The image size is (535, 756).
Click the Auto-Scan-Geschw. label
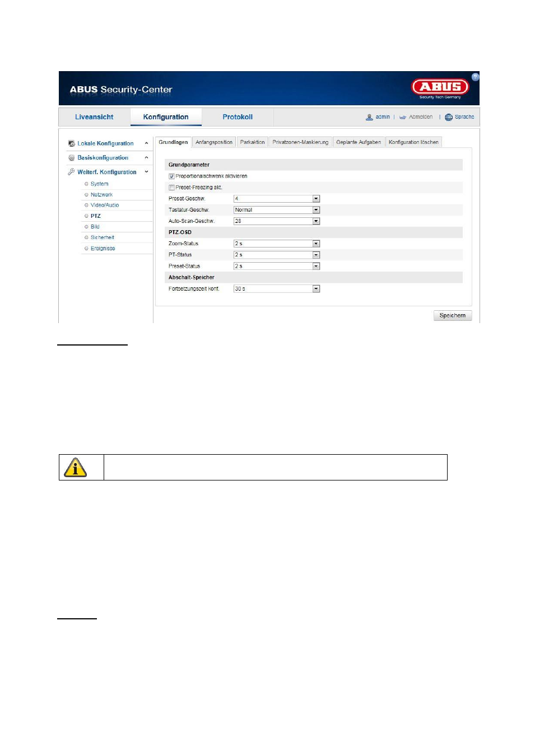[x=192, y=221]
